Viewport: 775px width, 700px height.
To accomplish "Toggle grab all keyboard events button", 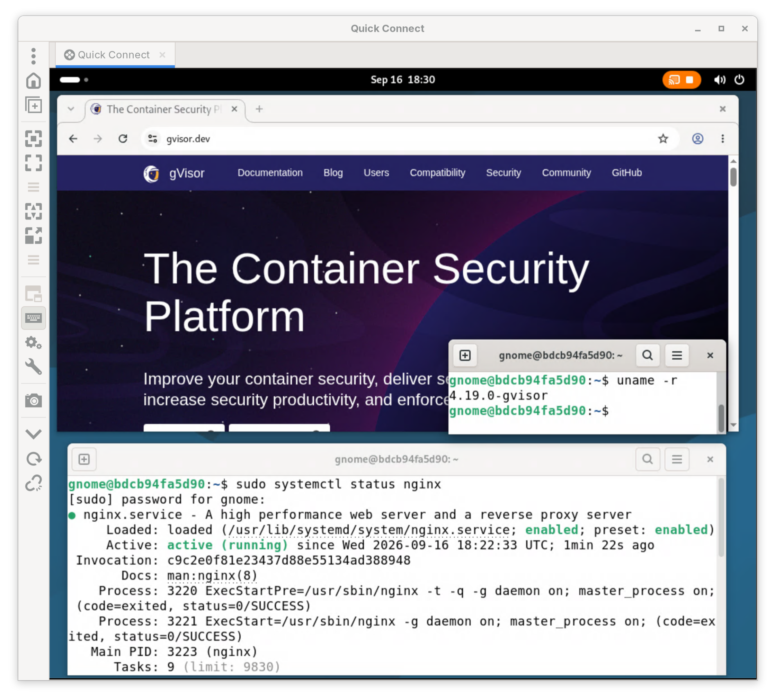I will click(34, 318).
